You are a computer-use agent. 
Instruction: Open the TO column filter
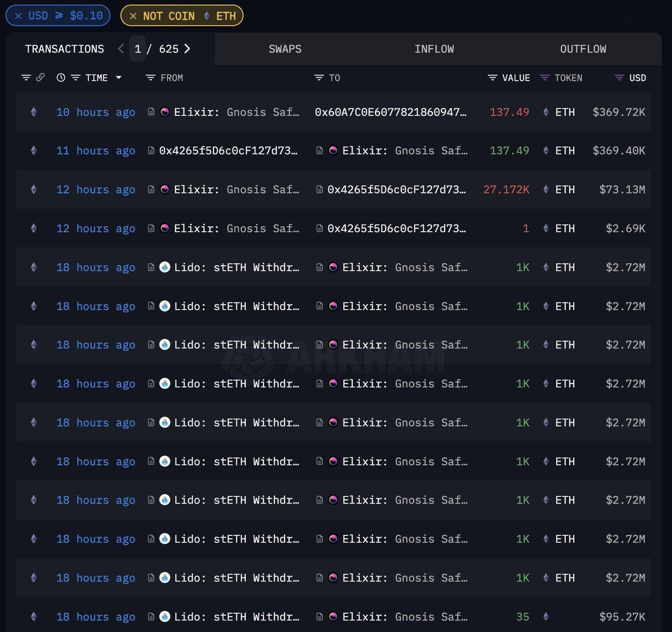point(319,78)
